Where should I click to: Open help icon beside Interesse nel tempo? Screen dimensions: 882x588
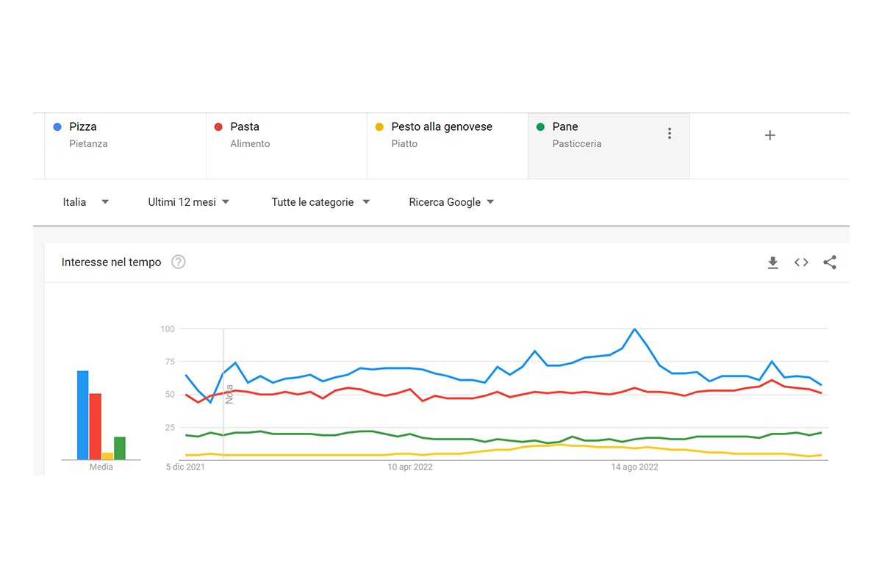tap(178, 262)
